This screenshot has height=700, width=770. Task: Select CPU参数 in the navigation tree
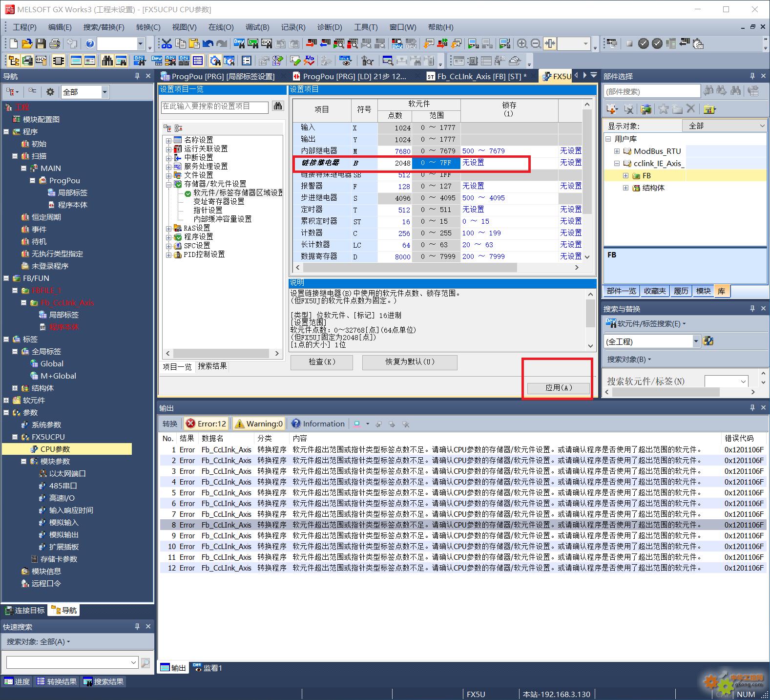pyautogui.click(x=55, y=449)
